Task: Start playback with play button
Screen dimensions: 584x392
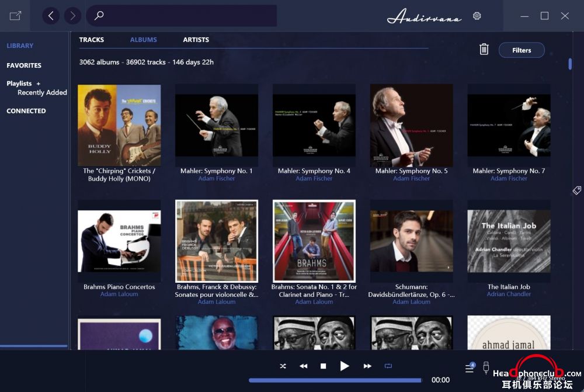Action: coord(345,366)
